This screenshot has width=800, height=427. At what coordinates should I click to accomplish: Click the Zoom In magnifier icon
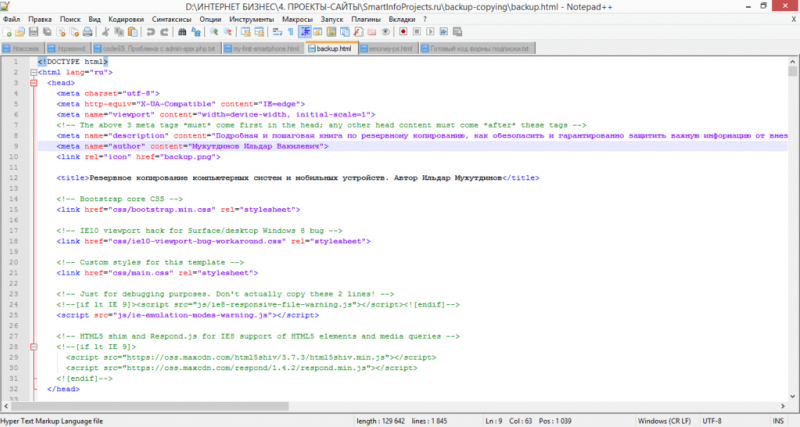[x=214, y=32]
